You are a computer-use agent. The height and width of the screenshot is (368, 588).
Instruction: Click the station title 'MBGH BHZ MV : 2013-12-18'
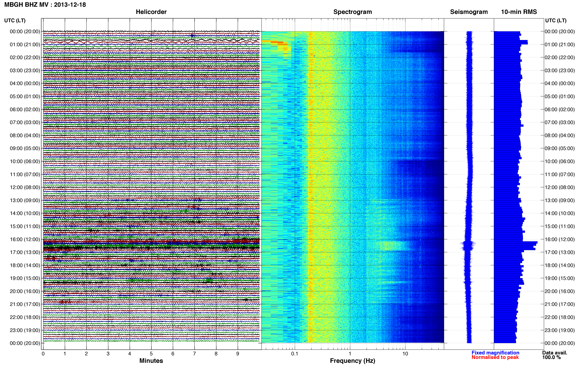[x=45, y=5]
